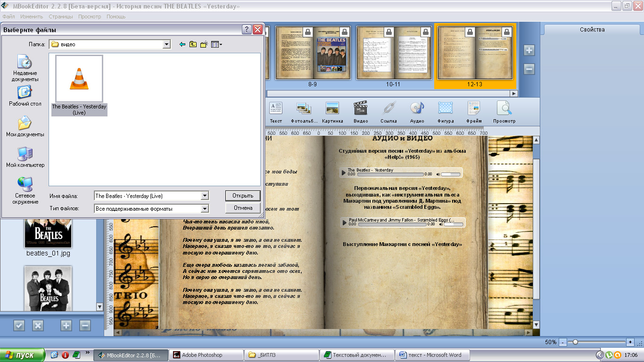Open the Изменить menu
This screenshot has width=644, height=362.
pyautogui.click(x=32, y=16)
